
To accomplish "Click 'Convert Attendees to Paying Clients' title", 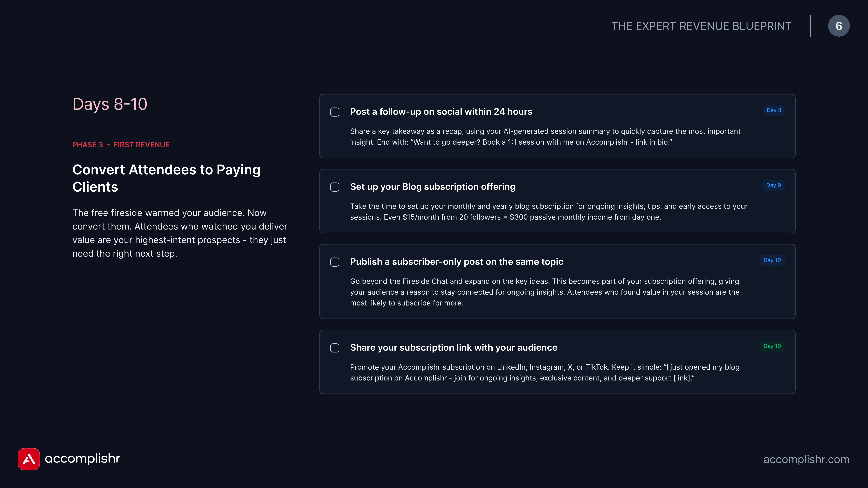I will tap(166, 178).
